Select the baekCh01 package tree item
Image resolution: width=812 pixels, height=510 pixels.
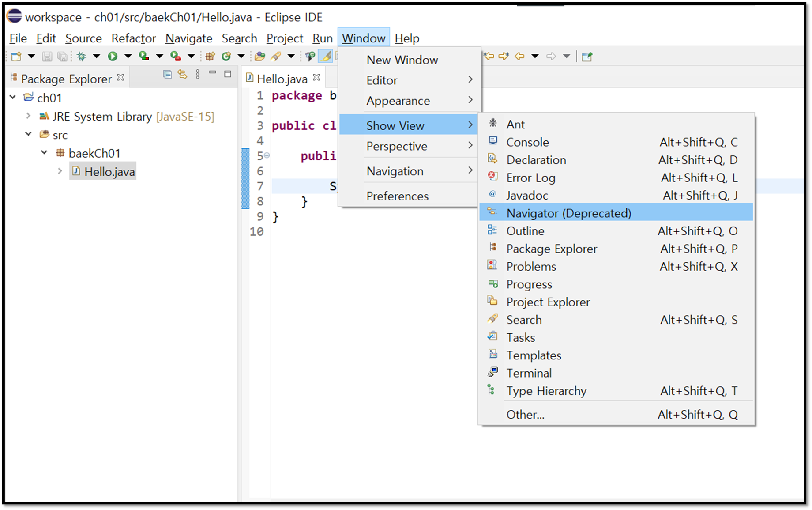(88, 153)
